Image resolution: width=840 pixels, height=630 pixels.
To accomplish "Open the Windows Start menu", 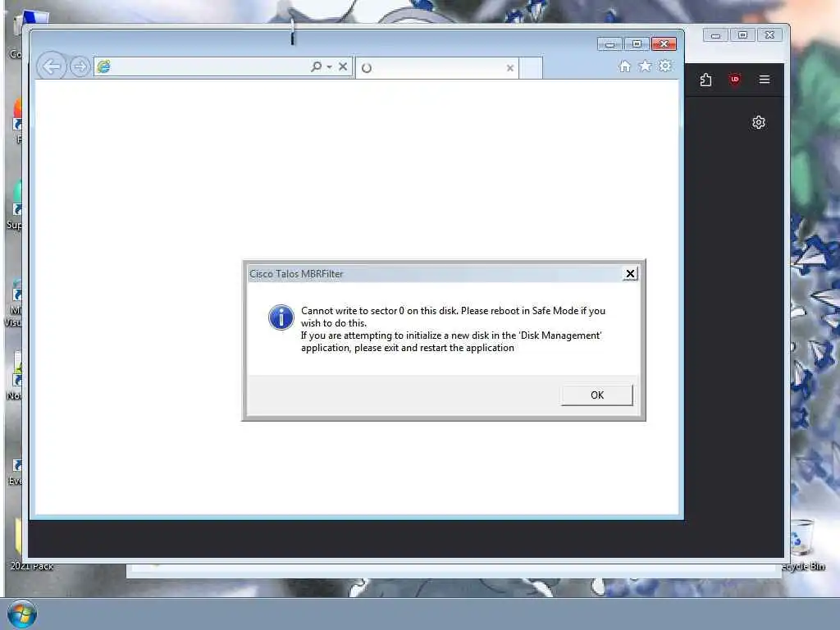I will pyautogui.click(x=22, y=614).
